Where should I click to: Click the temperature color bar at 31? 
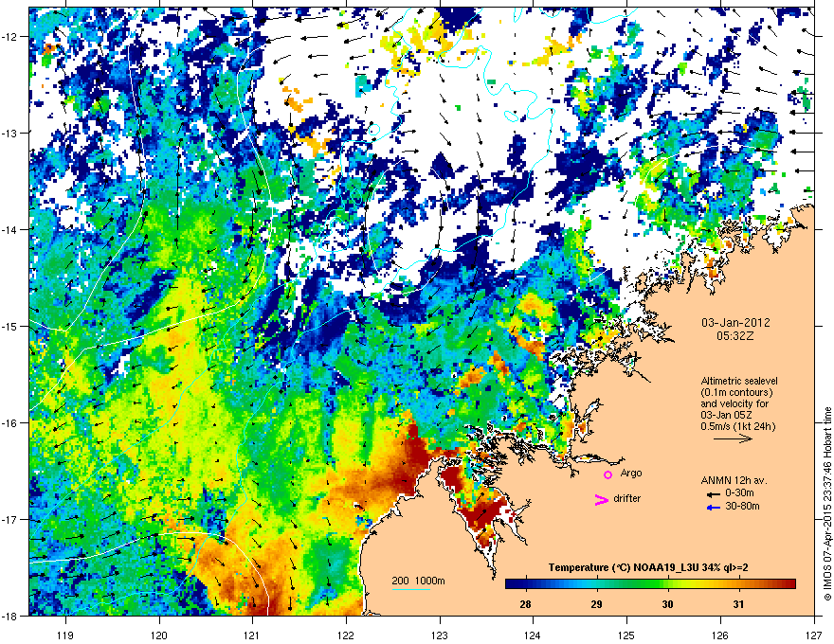738,584
